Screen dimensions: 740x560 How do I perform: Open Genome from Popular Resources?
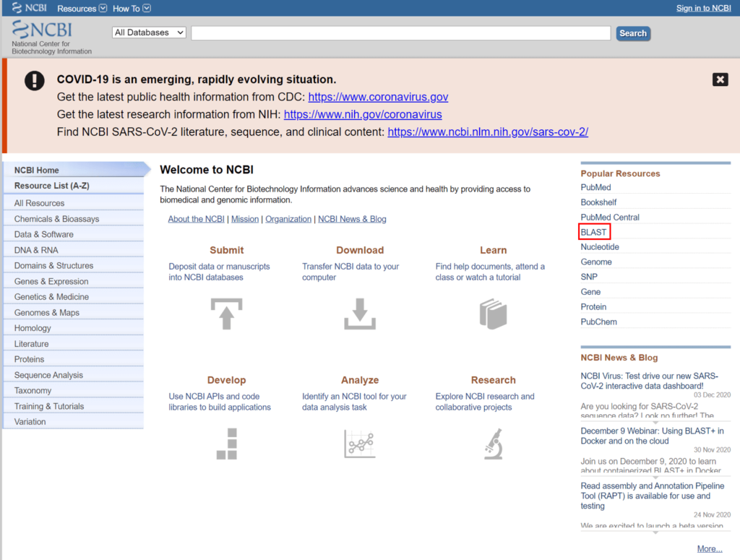596,262
